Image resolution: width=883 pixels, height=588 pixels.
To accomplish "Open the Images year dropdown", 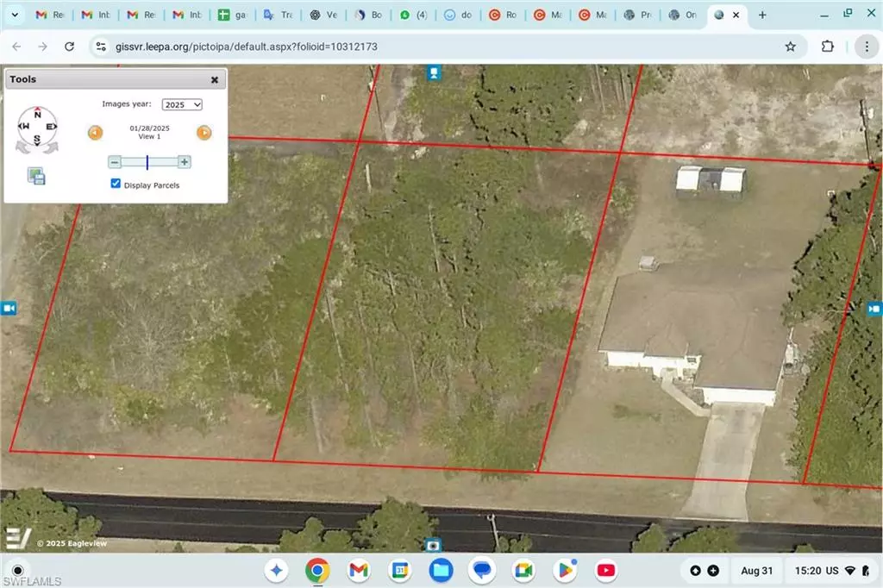I will click(x=181, y=104).
